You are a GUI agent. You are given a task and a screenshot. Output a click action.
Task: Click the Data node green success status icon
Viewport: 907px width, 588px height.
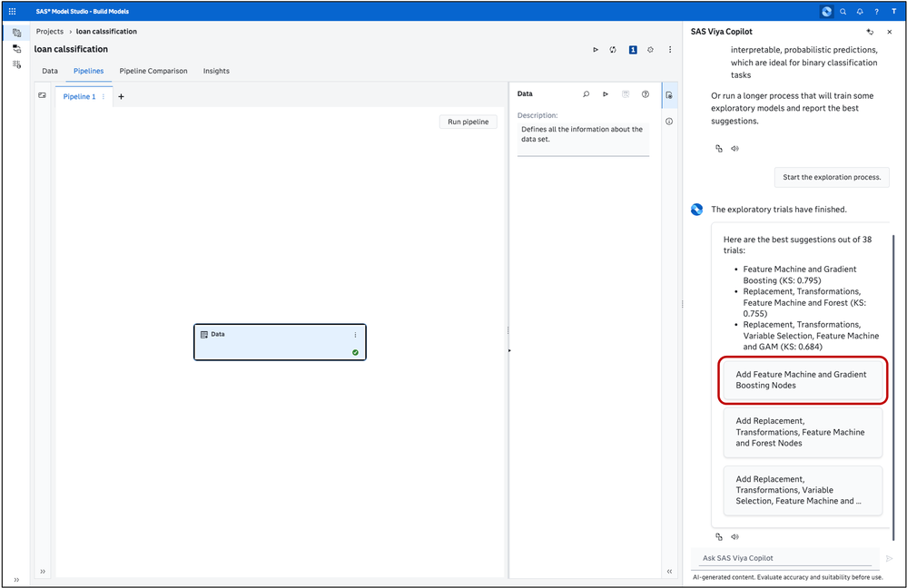pos(355,352)
